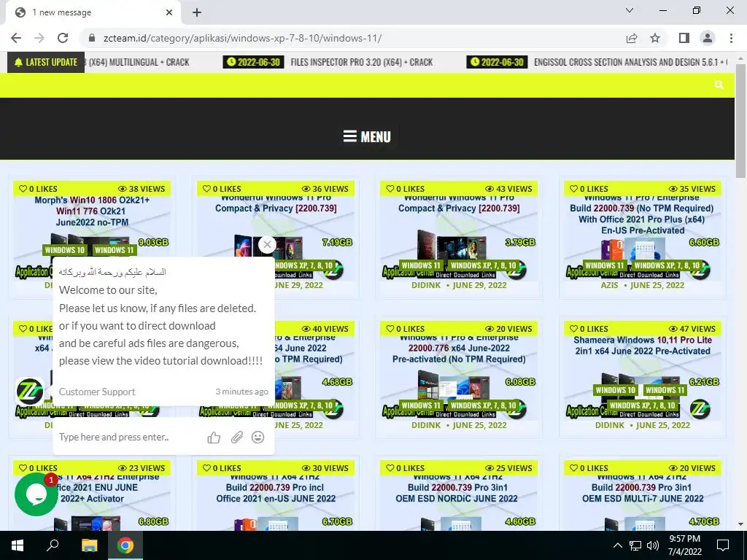Open site search magnifier icon
Image resolution: width=747 pixels, height=560 pixels.
click(719, 85)
